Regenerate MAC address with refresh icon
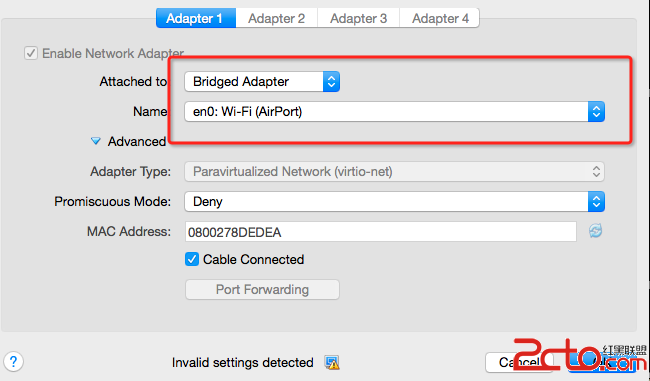The image size is (650, 381). [596, 231]
